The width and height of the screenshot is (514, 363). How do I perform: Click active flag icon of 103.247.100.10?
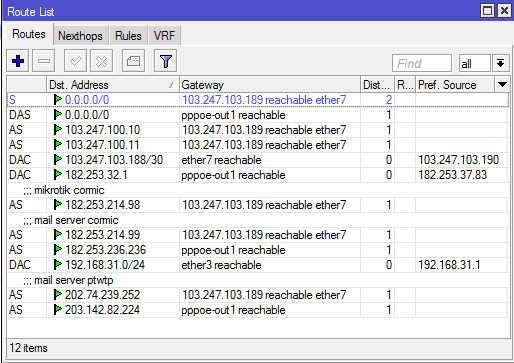[x=58, y=130]
